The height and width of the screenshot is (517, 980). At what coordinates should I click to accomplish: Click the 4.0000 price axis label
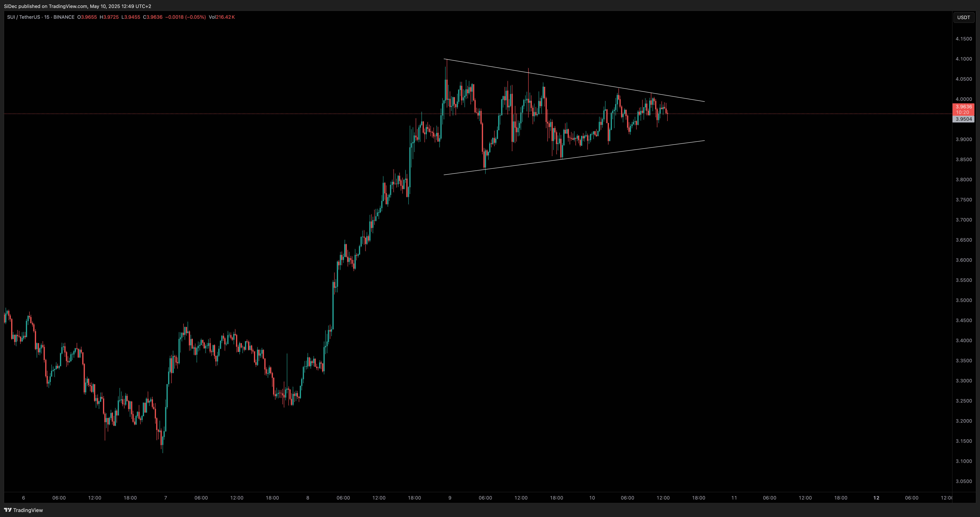[964, 99]
